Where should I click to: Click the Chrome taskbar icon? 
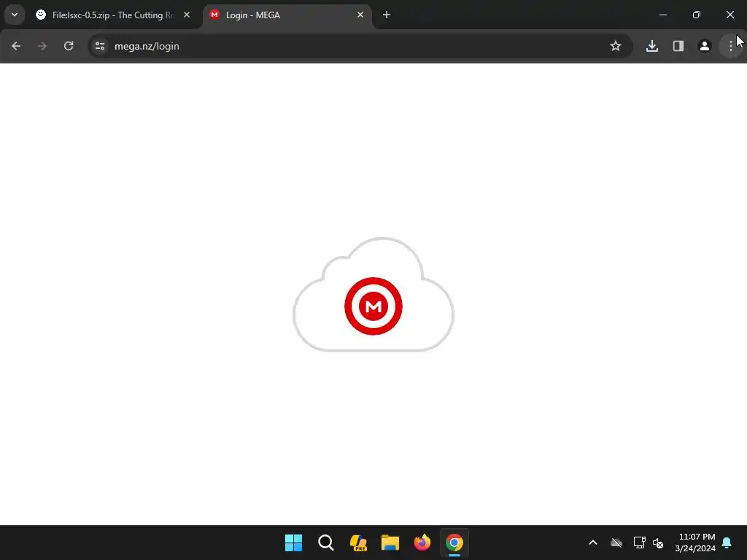tap(454, 542)
